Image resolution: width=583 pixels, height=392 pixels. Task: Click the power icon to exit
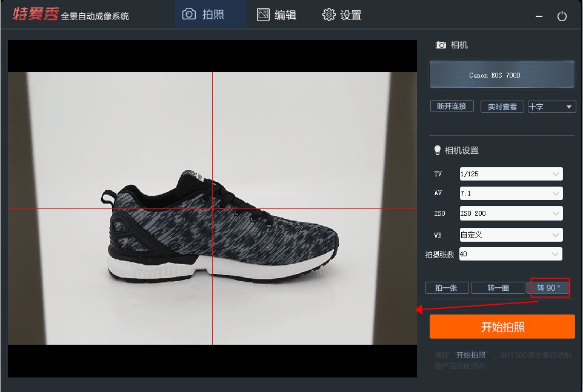click(562, 16)
